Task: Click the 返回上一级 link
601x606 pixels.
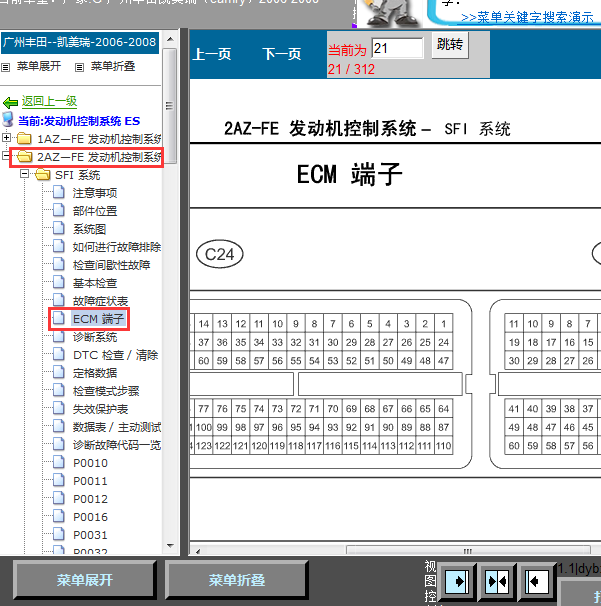Action: pos(49,101)
